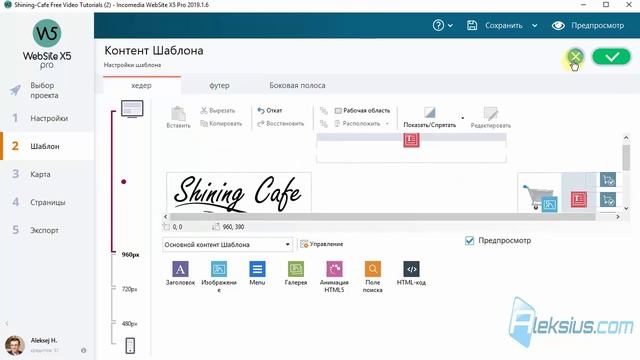Toggle the Предпросмотр checkbox
The width and height of the screenshot is (640, 360).
pyautogui.click(x=469, y=240)
